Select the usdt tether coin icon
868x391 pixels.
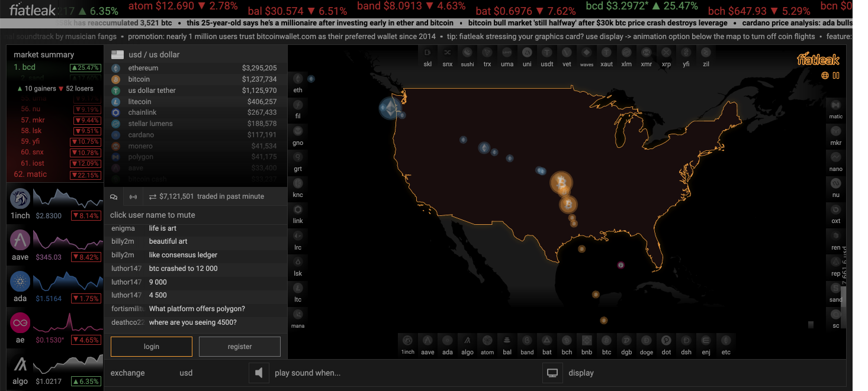point(547,52)
